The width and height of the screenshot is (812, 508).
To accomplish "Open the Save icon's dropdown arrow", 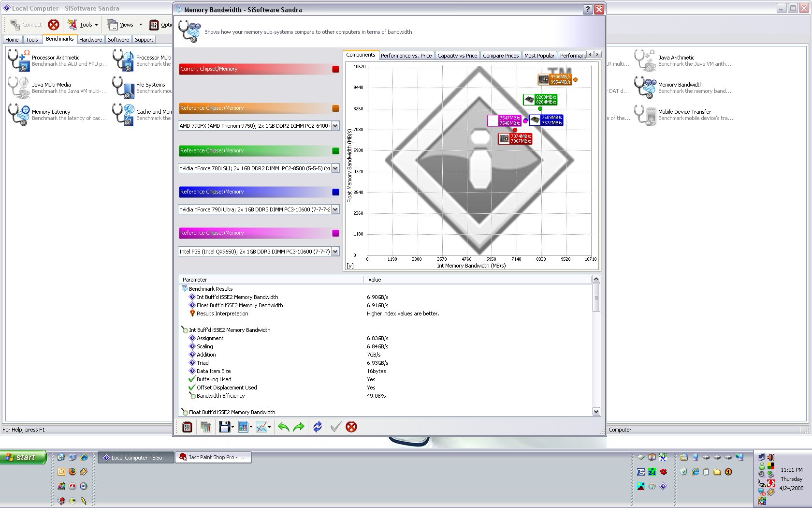I will tap(232, 427).
